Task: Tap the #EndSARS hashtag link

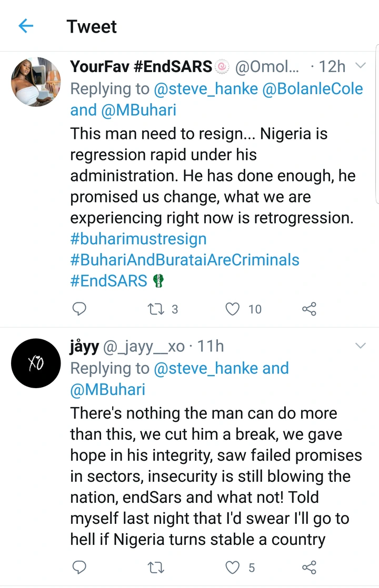Action: click(109, 280)
